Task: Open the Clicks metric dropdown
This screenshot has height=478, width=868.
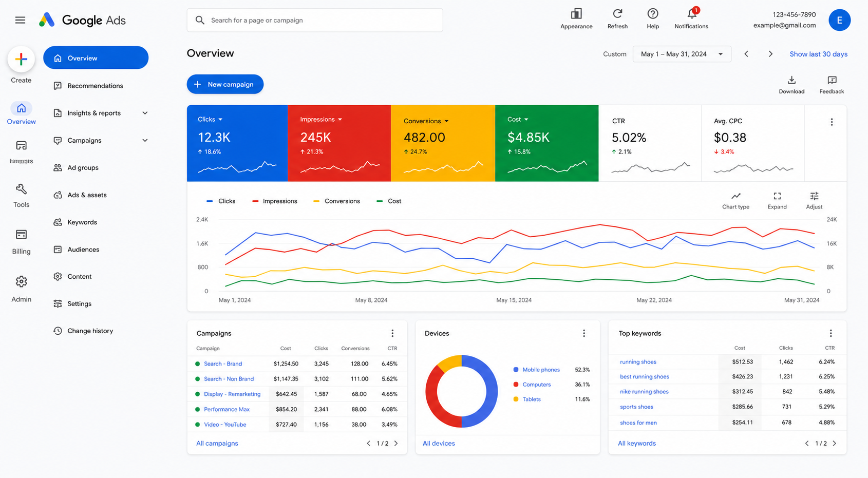Action: pos(210,119)
